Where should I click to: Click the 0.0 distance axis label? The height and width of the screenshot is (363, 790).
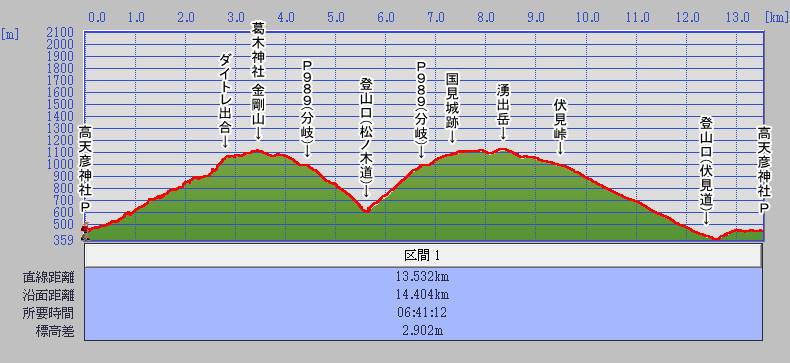pos(97,17)
